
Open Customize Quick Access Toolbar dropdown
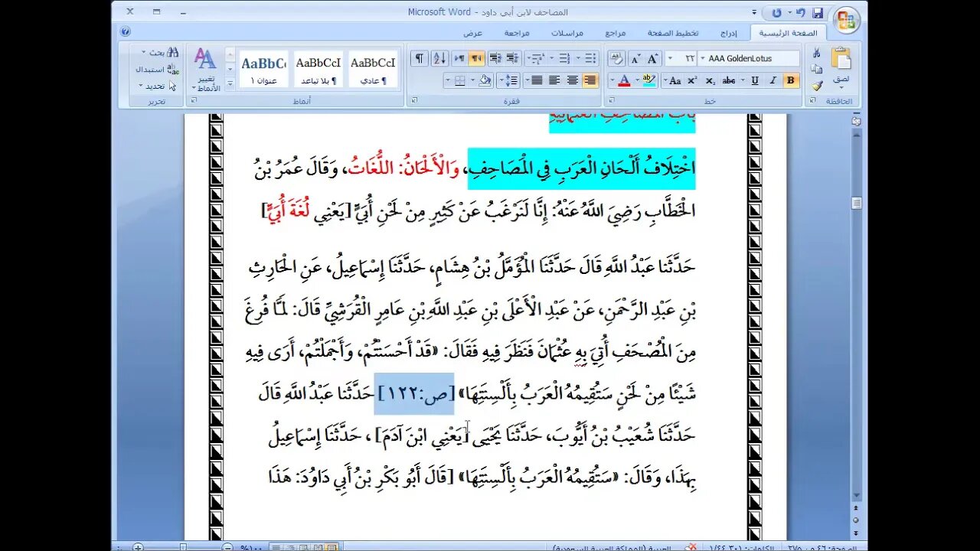(754, 13)
